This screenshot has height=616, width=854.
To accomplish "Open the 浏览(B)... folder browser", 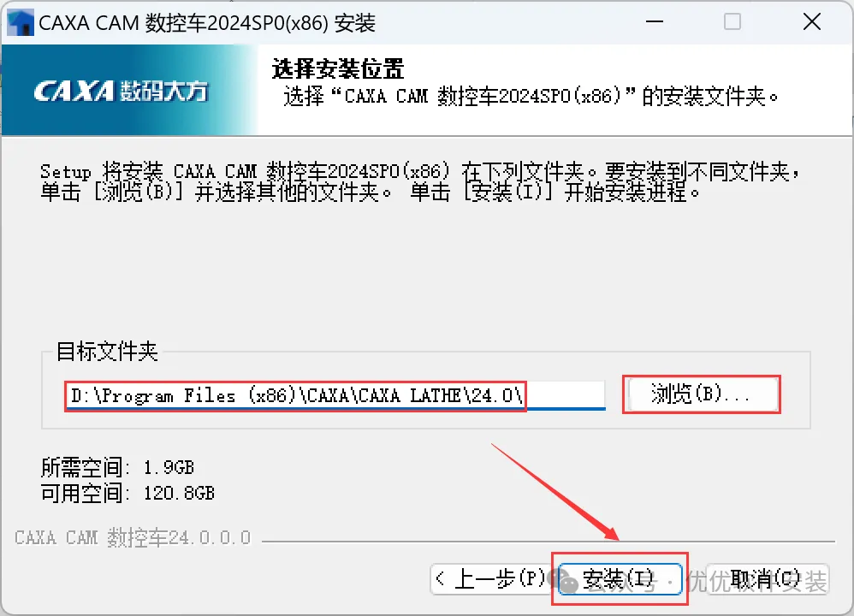I will coord(702,394).
